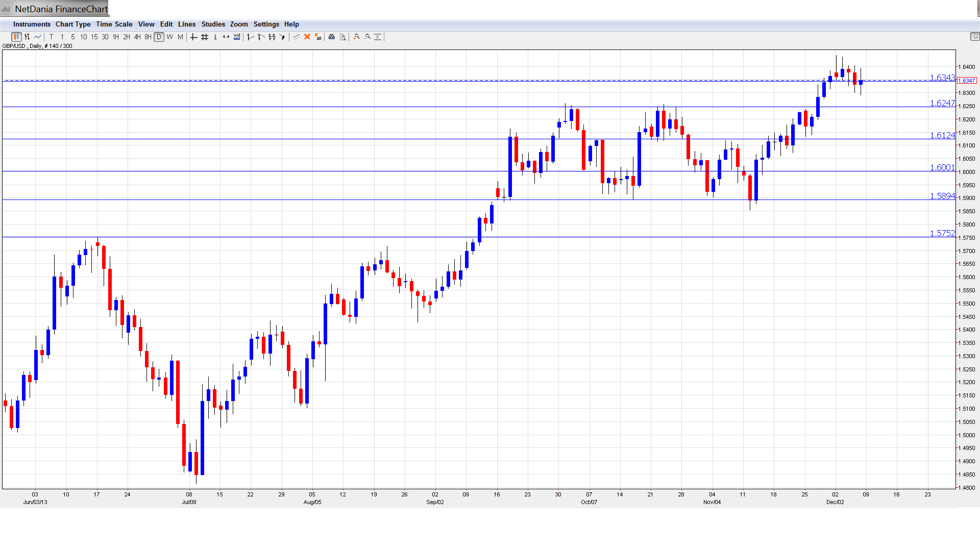Switch to 1H time scale
The image size is (980, 551).
tap(116, 37)
